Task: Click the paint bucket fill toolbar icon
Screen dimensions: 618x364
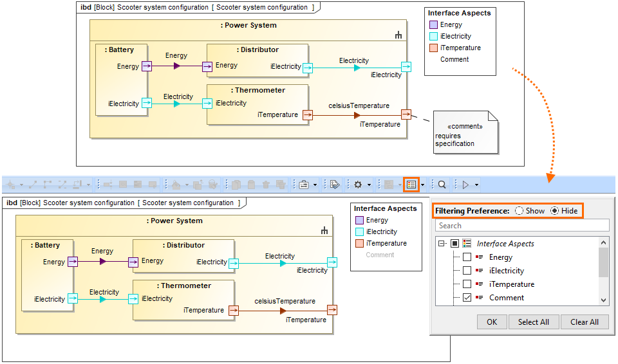Action: (176, 185)
